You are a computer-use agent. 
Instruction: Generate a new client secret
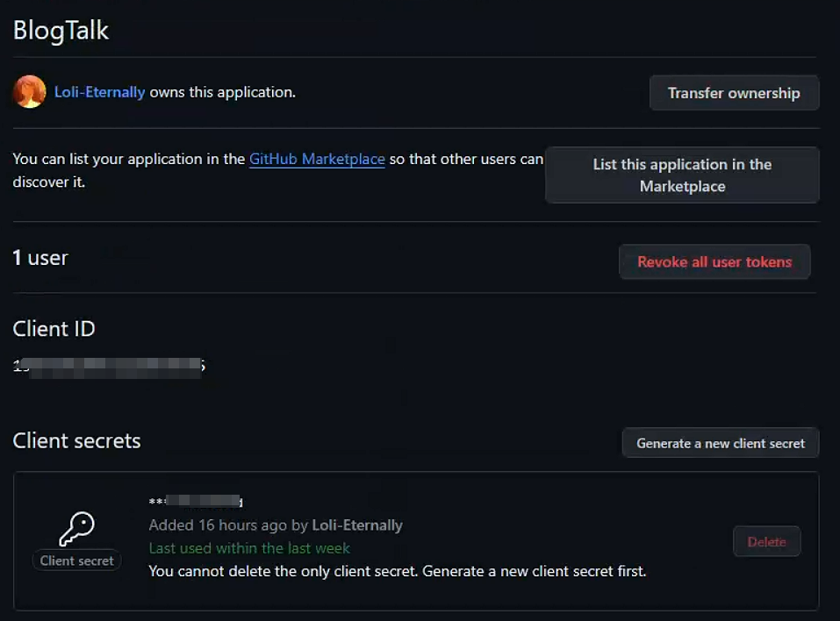(721, 443)
